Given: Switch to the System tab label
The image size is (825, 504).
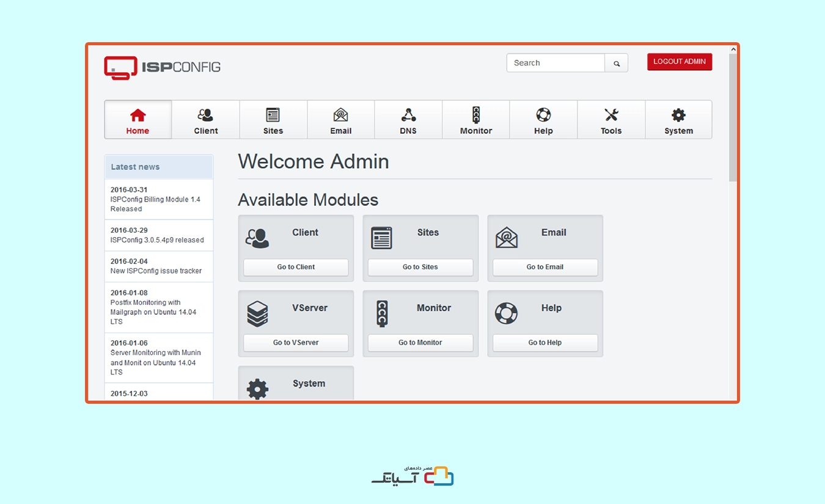Looking at the screenshot, I should point(679,131).
